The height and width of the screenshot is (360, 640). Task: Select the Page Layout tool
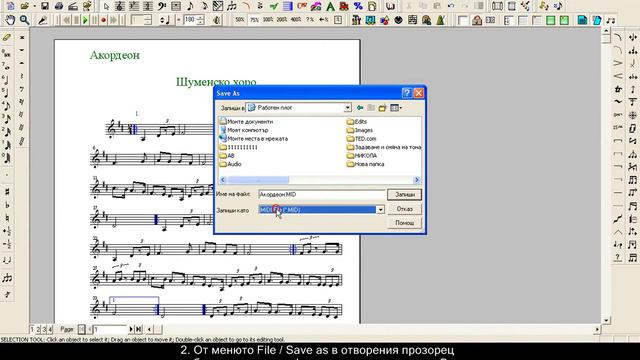372,6
